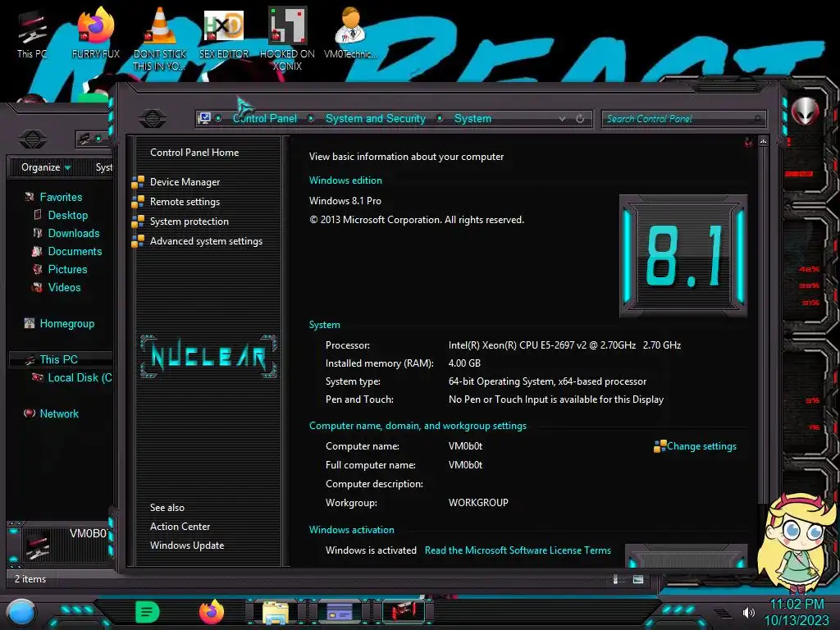Image resolution: width=840 pixels, height=630 pixels.
Task: Select the HOOKED ON XONIX desktop icon
Action: [287, 39]
